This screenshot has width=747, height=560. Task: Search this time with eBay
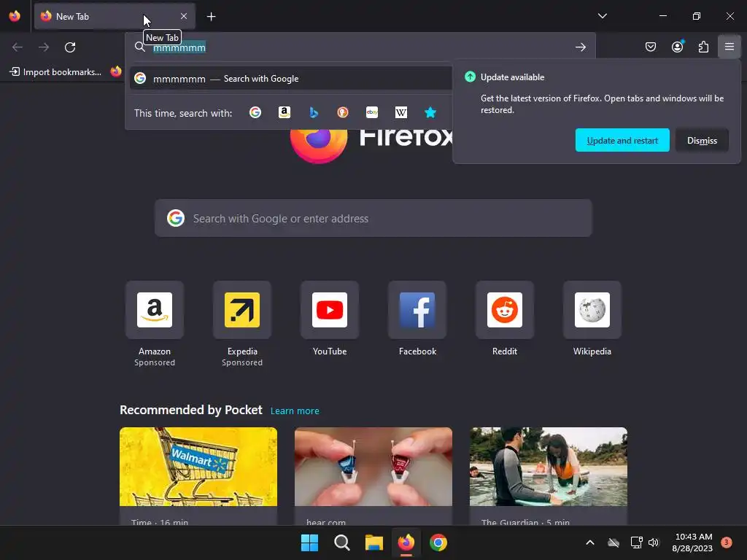[x=372, y=112]
